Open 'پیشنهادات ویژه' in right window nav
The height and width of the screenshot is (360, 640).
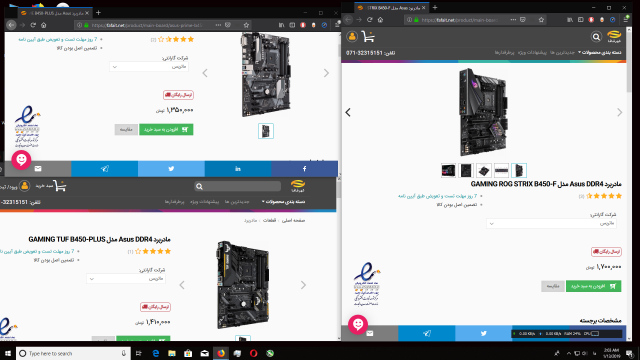point(532,53)
